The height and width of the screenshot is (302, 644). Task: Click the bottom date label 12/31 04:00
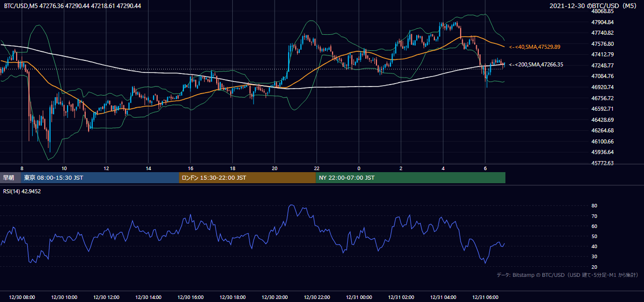click(443, 297)
